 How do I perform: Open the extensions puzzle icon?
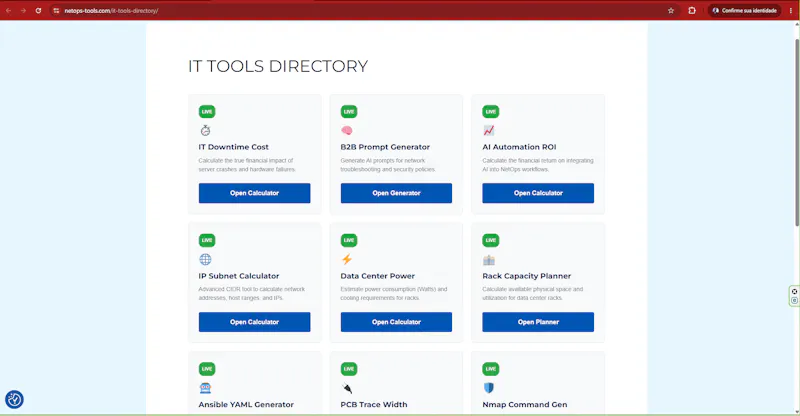(692, 10)
